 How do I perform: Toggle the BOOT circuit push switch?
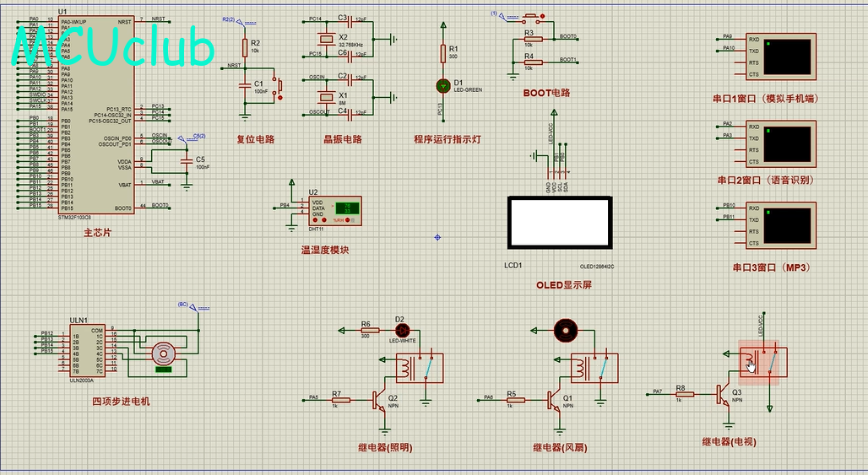click(533, 19)
